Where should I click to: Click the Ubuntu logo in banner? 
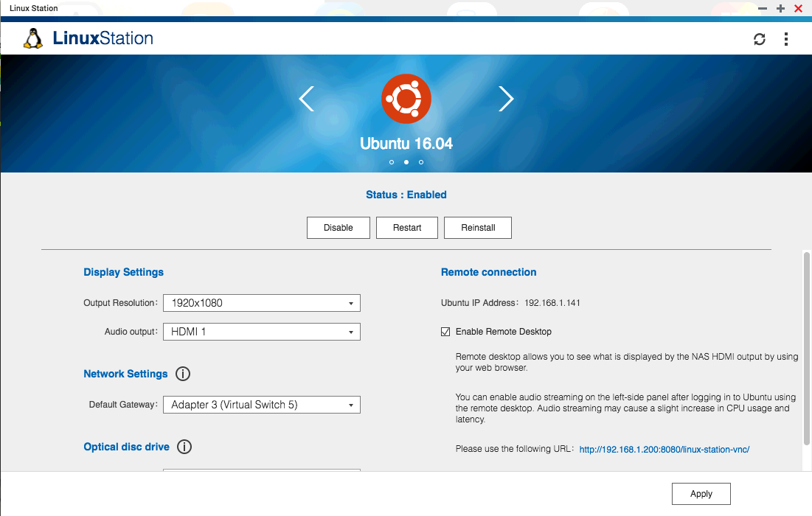pyautogui.click(x=406, y=99)
